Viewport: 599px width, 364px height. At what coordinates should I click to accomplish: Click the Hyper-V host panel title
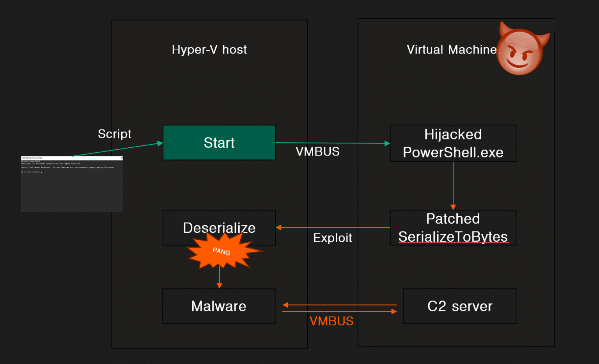pyautogui.click(x=209, y=49)
